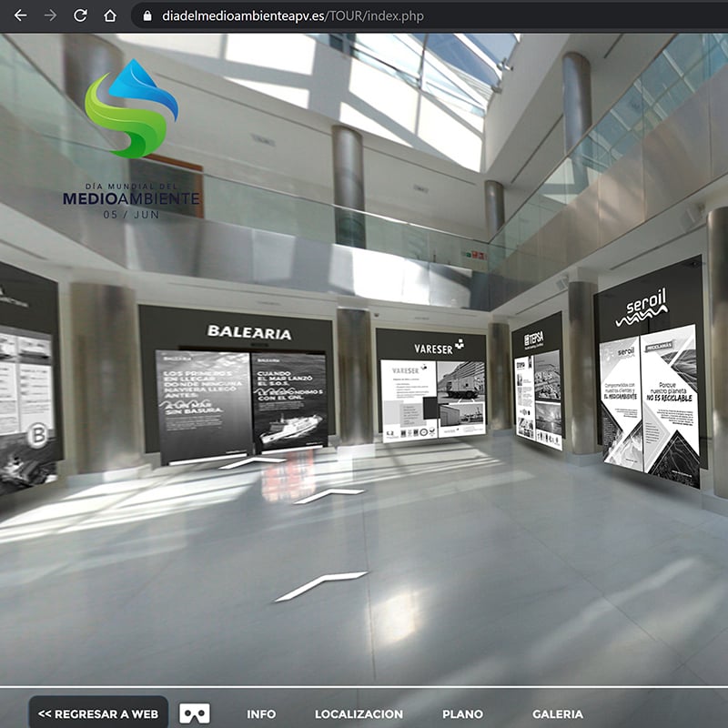728x728 pixels.
Task: Open the Vareser exhibition stand
Action: 430,391
